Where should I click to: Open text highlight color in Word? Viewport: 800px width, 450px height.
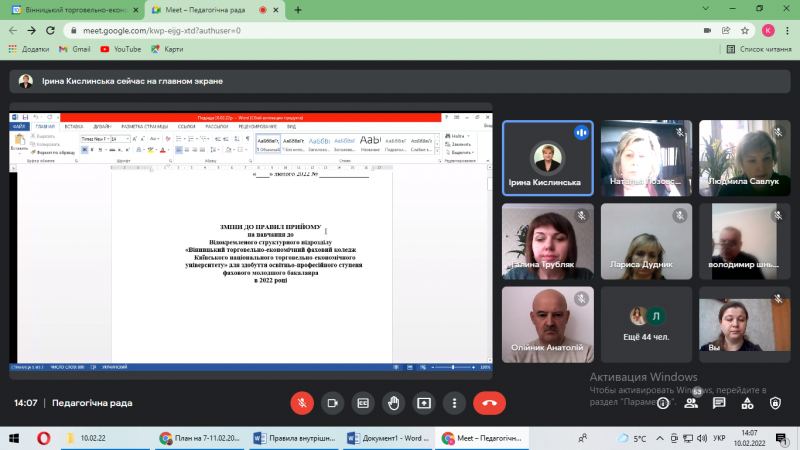151,149
